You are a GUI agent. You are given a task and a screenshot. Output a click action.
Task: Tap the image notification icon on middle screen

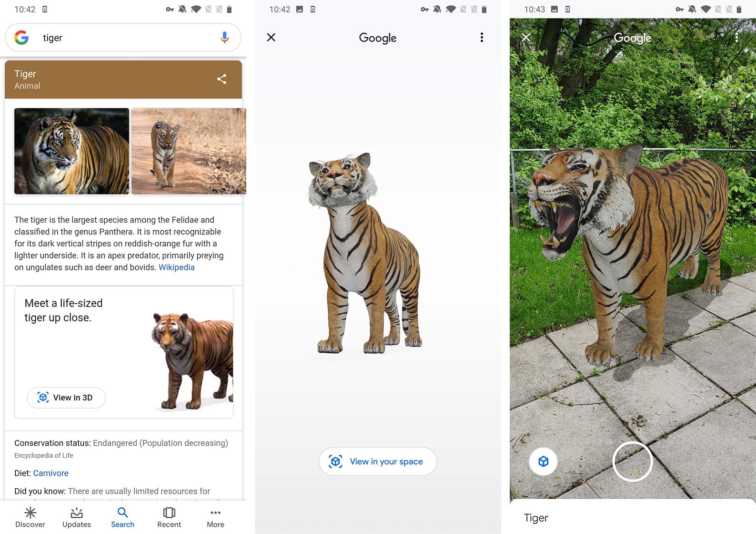tap(300, 9)
